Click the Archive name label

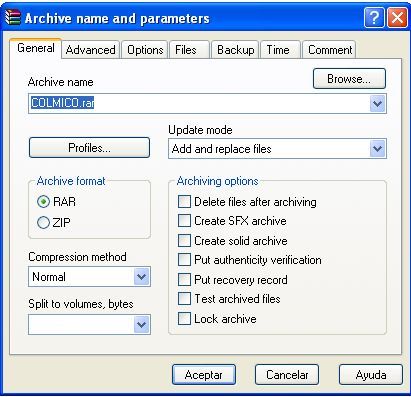pos(61,82)
